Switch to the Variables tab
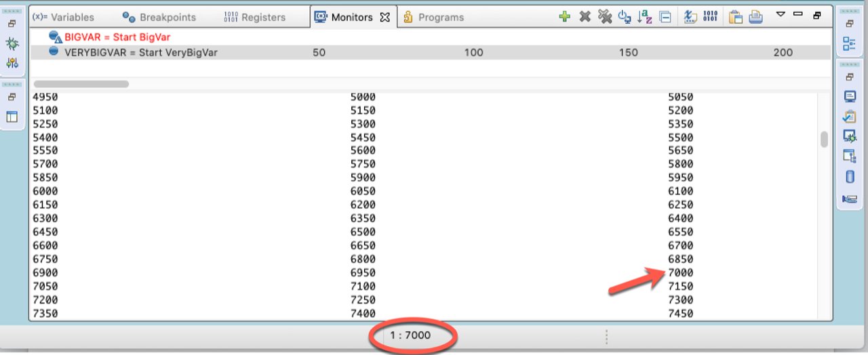The height and width of the screenshot is (355, 868). [x=63, y=17]
